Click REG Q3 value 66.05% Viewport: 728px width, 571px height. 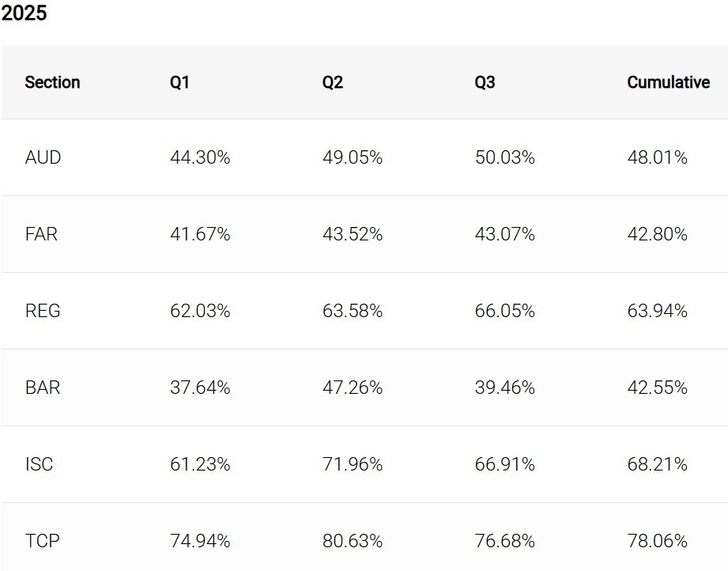click(x=504, y=311)
